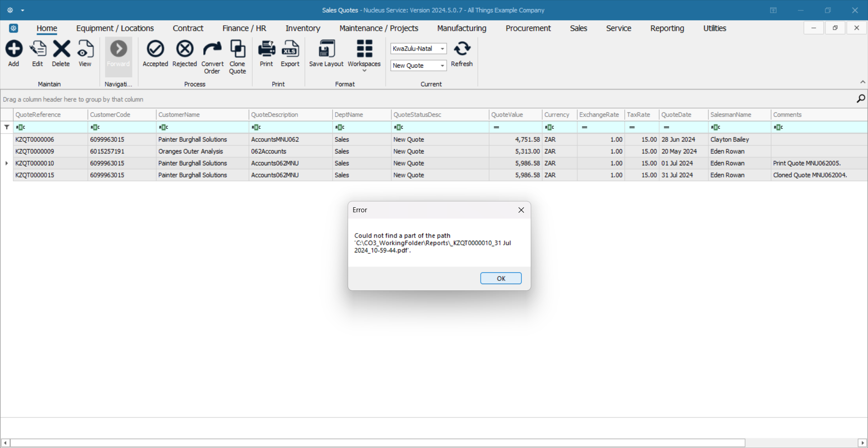Click the 'Print Quote MNU062005.' comment cell
This screenshot has width=868, height=448.
819,163
